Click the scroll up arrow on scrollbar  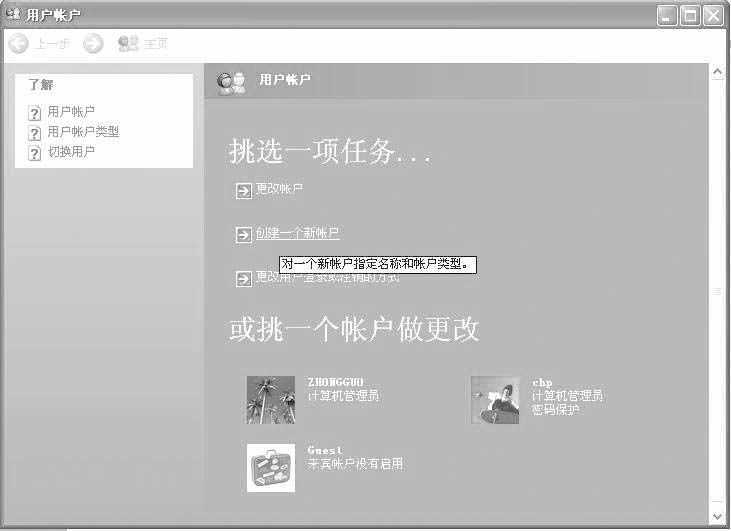click(x=716, y=73)
